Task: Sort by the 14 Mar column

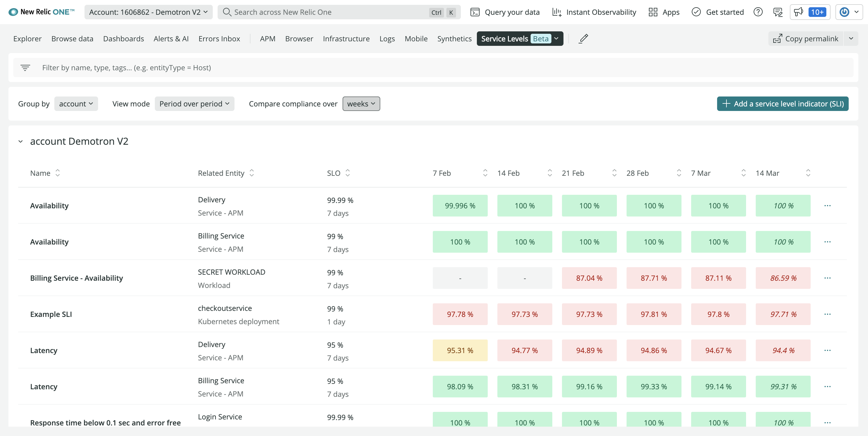Action: tap(808, 173)
